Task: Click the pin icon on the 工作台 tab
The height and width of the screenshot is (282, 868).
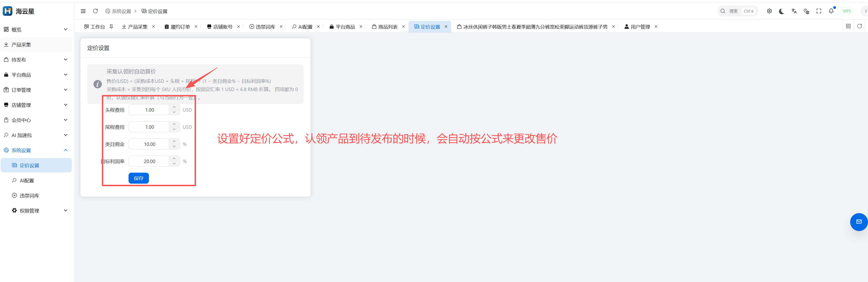Action: 111,27
